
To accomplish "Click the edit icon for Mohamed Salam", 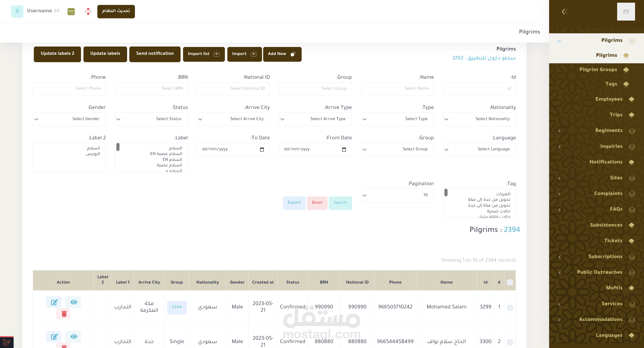I will (54, 302).
